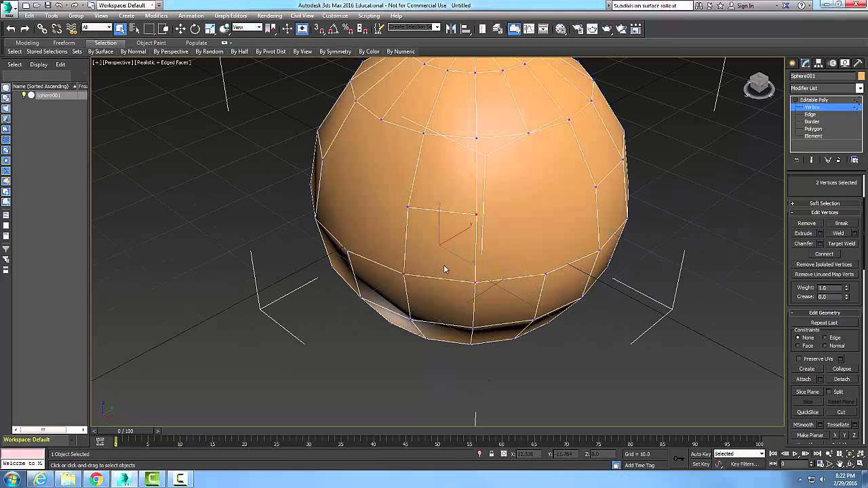Open the Graph Editors menu
Screen dimensions: 868x488
(x=231, y=16)
